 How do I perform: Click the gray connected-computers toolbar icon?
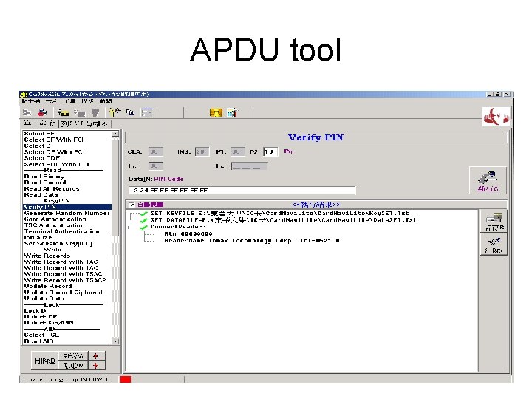pos(27,112)
